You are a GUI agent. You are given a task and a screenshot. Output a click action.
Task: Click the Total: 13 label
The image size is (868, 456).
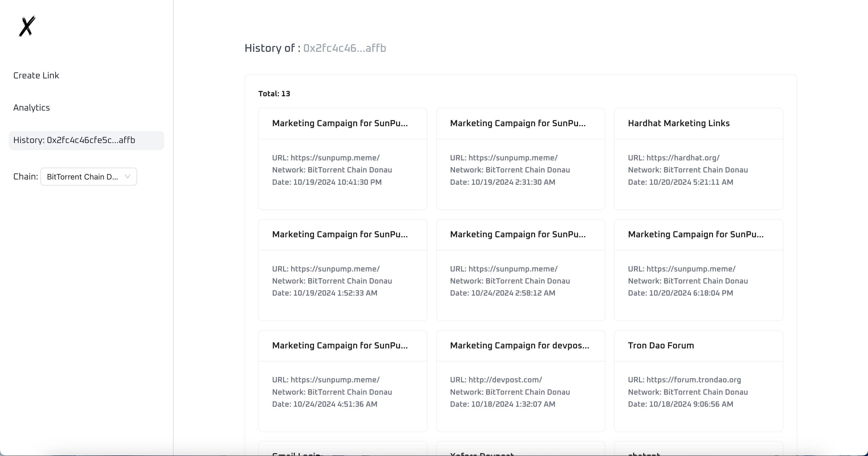pos(274,94)
